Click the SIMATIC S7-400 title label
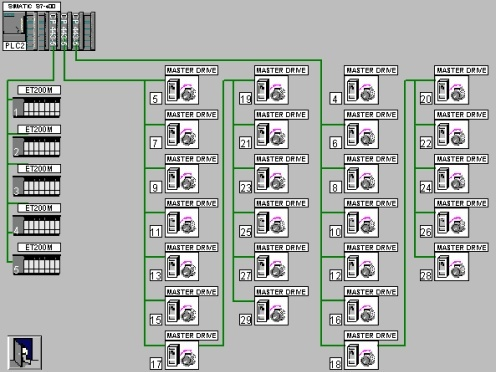This screenshot has width=496, height=372. [32, 6]
